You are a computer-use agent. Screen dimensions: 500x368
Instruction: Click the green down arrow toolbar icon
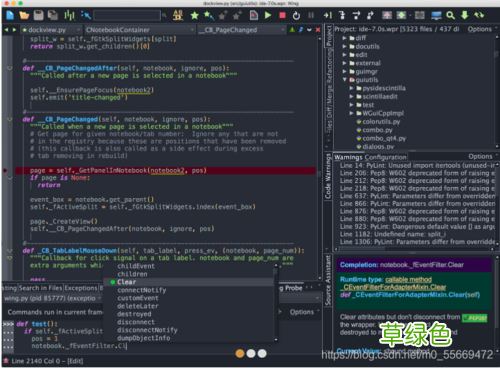[464, 15]
